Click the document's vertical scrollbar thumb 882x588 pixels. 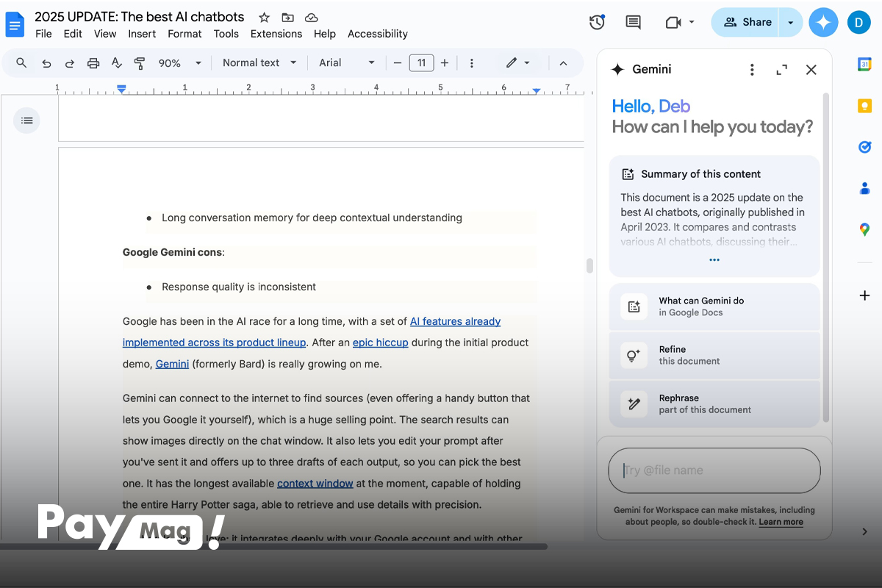click(x=589, y=266)
